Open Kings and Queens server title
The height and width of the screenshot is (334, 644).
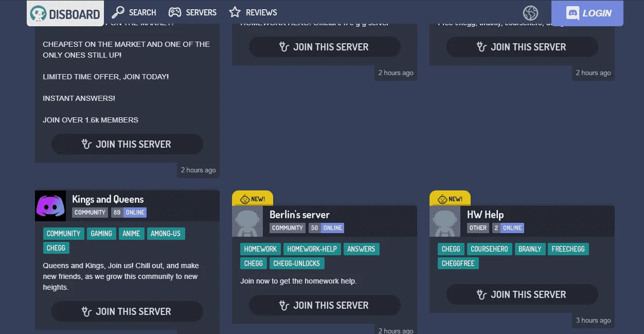click(x=108, y=199)
